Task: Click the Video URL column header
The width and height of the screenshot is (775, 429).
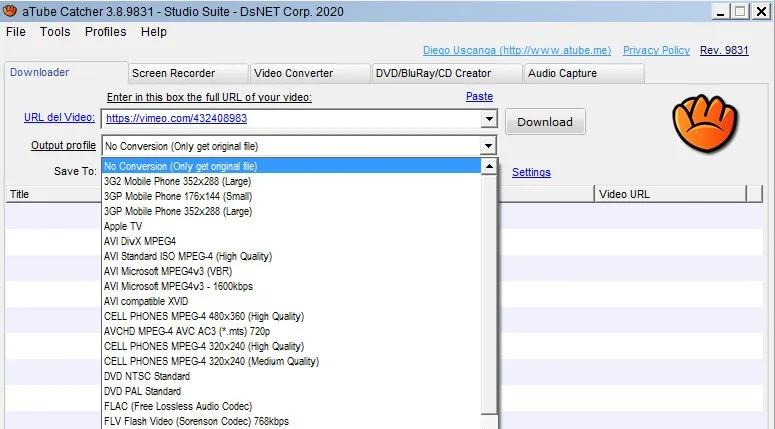Action: click(625, 194)
